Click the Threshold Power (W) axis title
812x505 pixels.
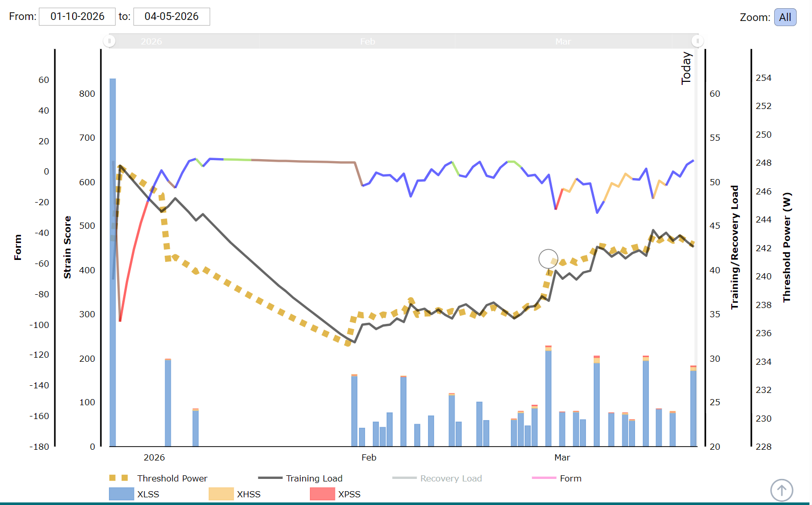pos(787,247)
